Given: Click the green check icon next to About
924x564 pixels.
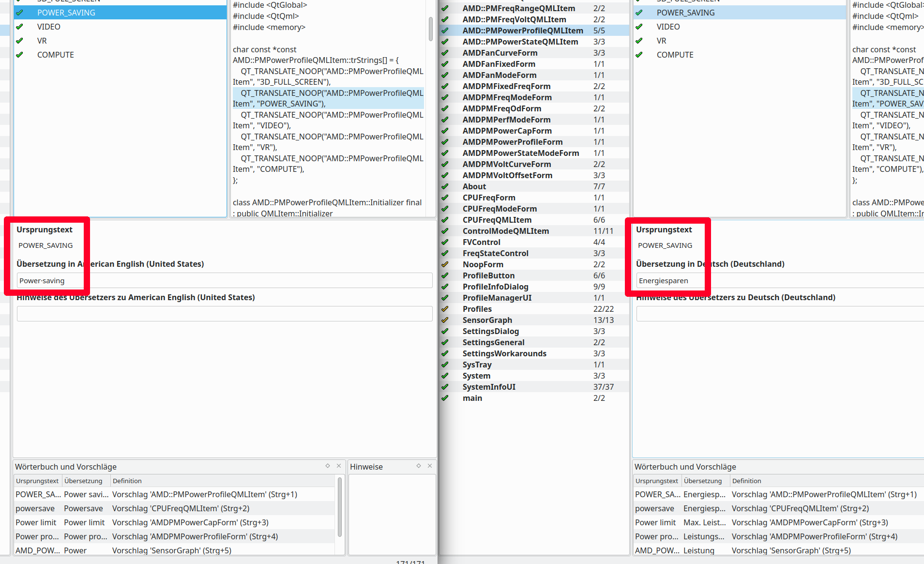Looking at the screenshot, I should [445, 186].
